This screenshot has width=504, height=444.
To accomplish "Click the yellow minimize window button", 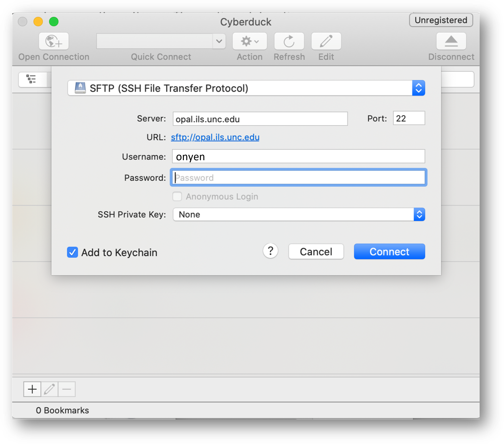I will pos(38,22).
